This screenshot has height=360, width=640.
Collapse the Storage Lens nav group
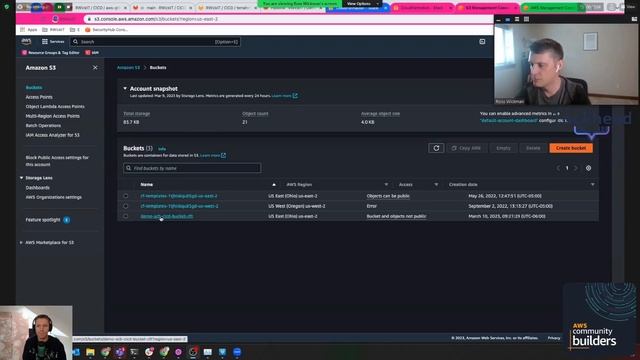pos(21,178)
